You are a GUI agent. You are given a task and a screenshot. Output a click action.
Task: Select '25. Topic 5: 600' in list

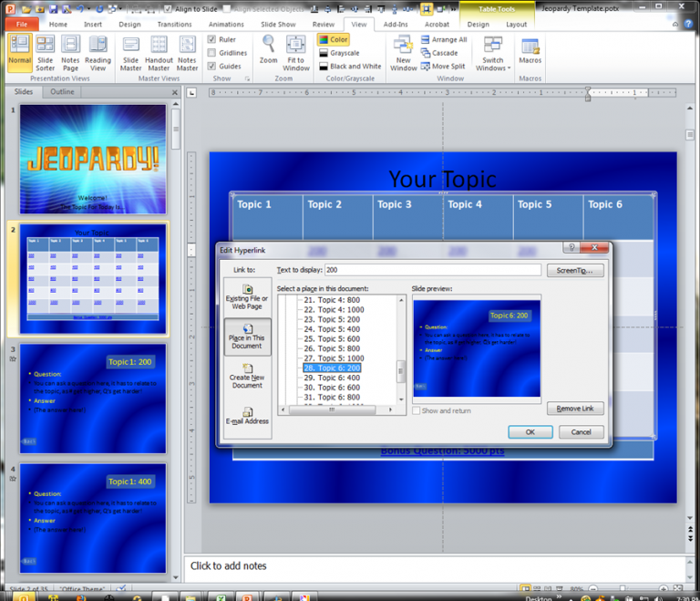pyautogui.click(x=332, y=338)
